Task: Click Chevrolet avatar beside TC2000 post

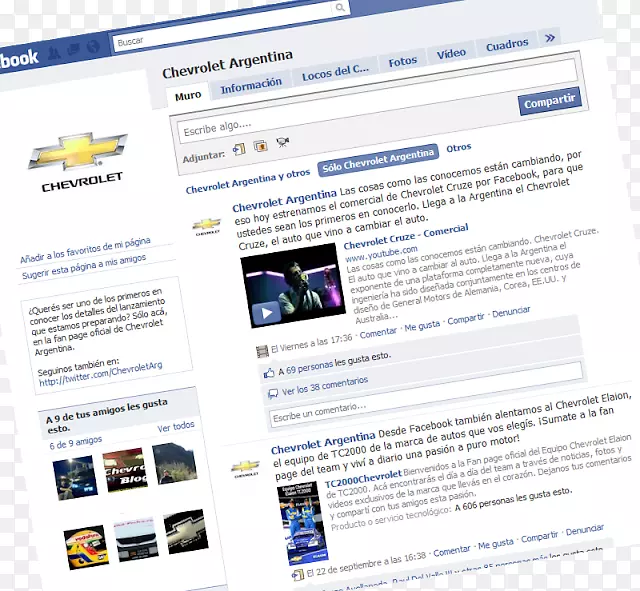Action: click(x=245, y=469)
